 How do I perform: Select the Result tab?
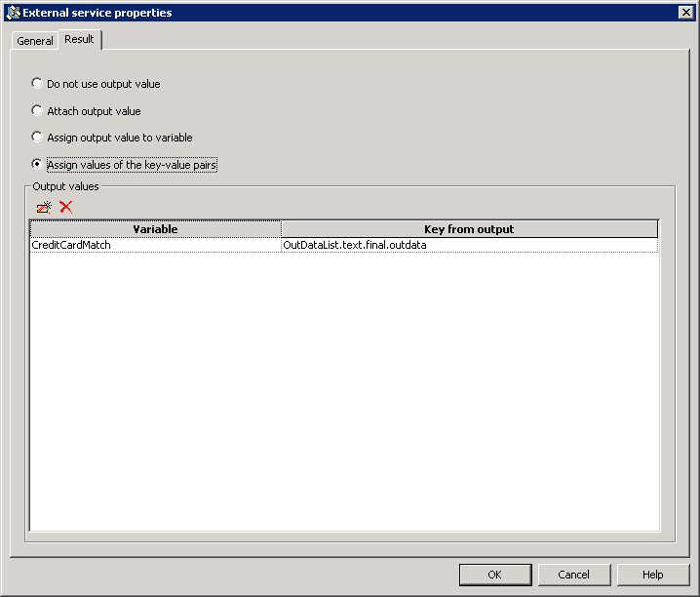[x=80, y=40]
